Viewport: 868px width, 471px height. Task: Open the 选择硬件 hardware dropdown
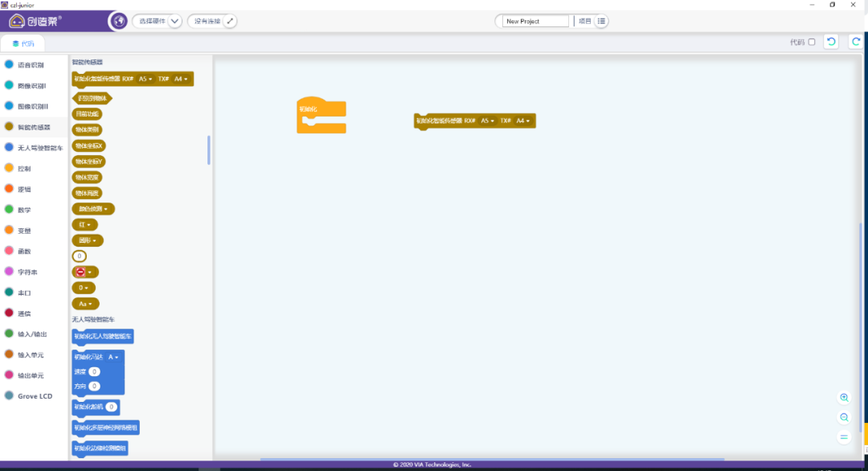175,21
